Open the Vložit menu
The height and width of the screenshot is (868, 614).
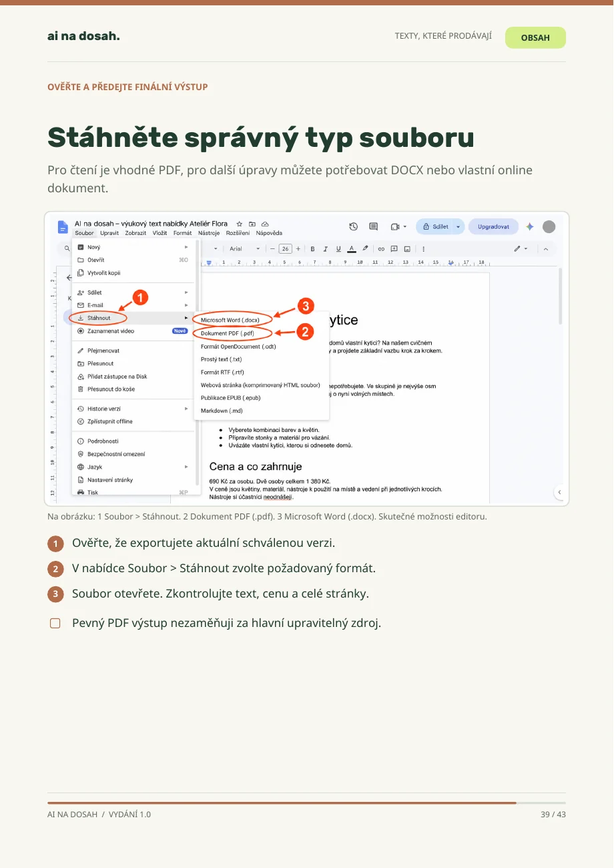coord(160,233)
